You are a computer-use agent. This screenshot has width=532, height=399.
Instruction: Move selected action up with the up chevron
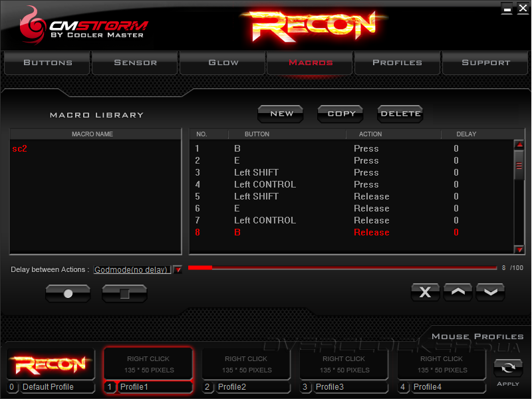point(458,292)
